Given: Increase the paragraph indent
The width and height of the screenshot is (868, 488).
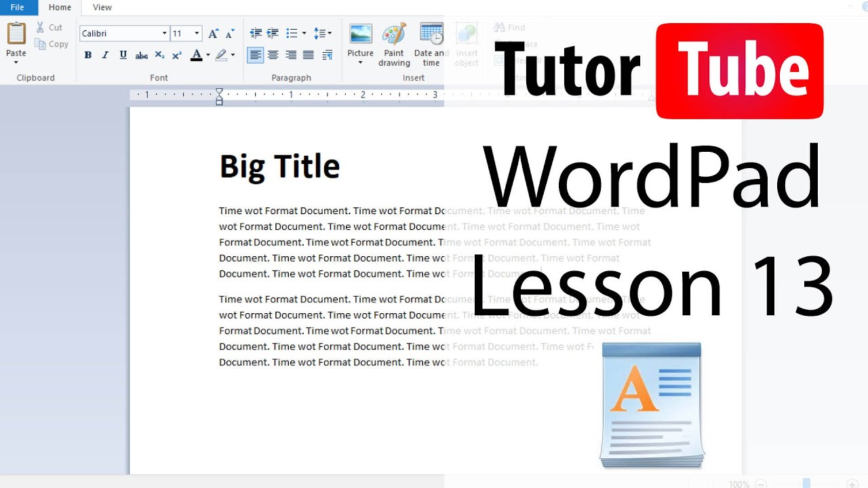Looking at the screenshot, I should pyautogui.click(x=273, y=33).
